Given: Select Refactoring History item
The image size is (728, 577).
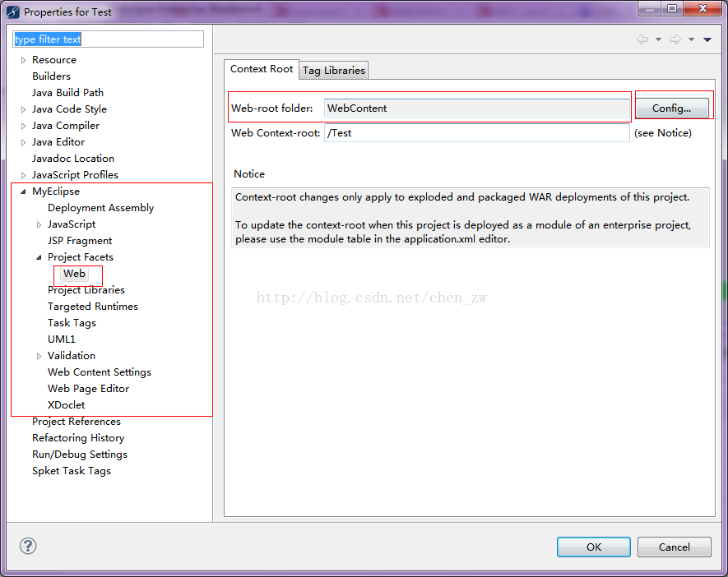Looking at the screenshot, I should (x=78, y=438).
